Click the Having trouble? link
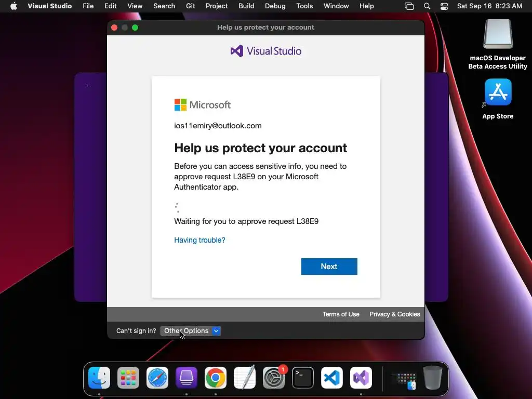This screenshot has width=532, height=399. (x=199, y=240)
